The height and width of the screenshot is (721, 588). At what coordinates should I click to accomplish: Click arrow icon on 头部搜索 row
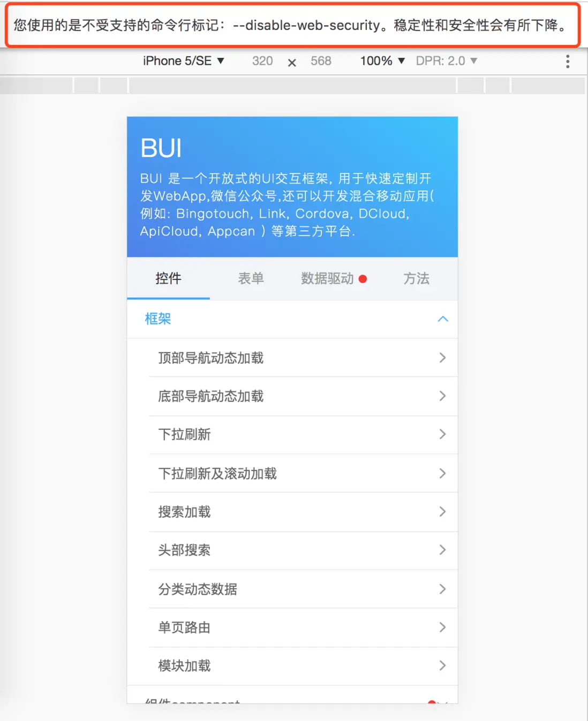click(x=442, y=550)
